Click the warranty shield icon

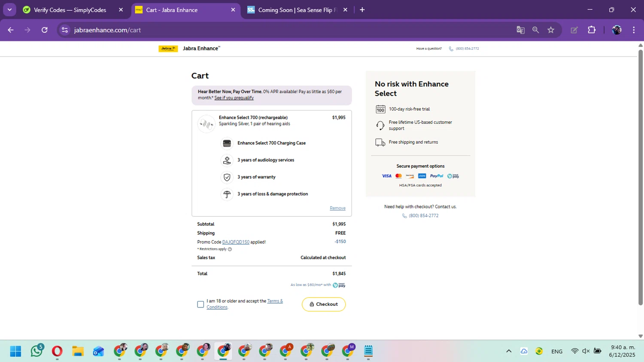coord(227,177)
